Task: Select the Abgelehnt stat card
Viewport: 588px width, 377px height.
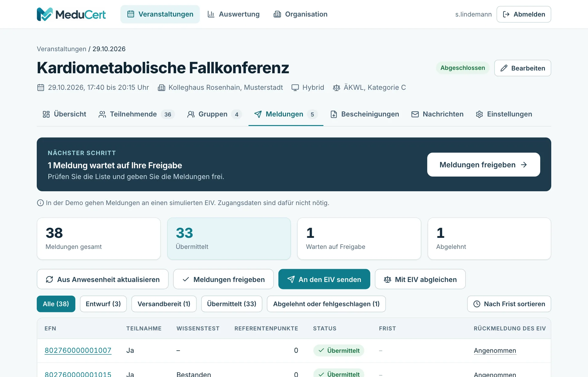Action: pyautogui.click(x=489, y=238)
